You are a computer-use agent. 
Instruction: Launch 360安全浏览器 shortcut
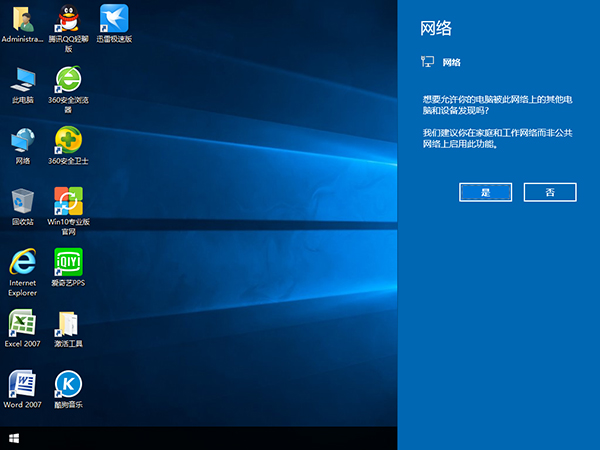(68, 80)
